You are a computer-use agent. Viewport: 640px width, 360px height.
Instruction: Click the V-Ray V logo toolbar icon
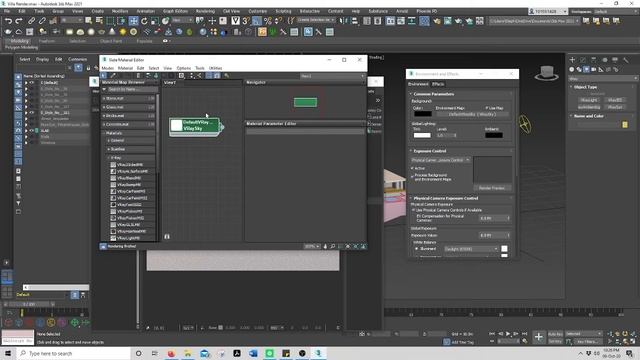[x=236, y=21]
